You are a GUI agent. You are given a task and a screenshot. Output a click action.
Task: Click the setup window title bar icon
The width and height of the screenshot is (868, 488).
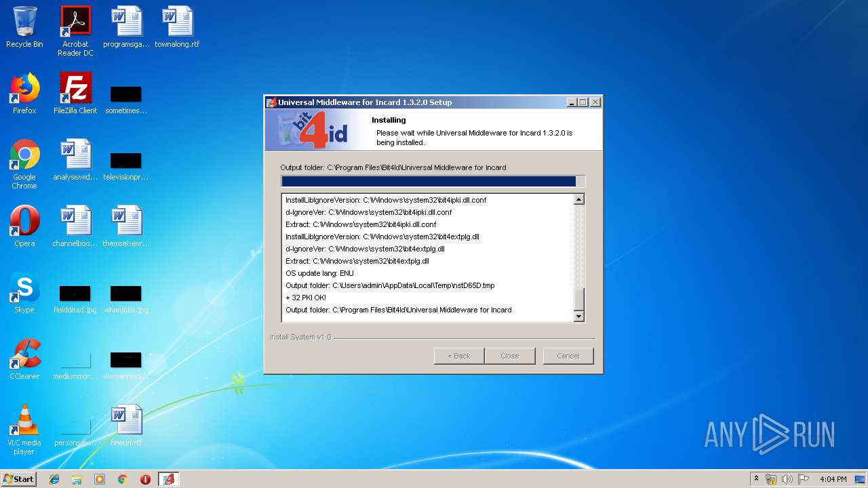tap(271, 102)
